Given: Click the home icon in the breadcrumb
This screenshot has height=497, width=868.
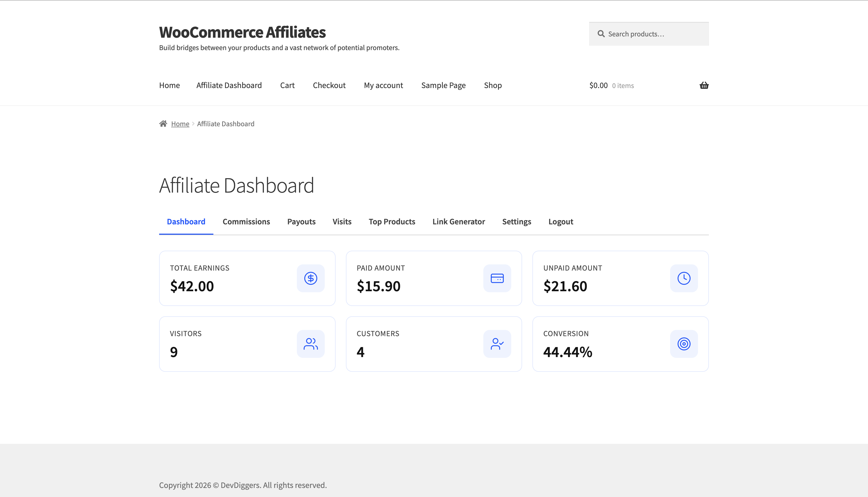Looking at the screenshot, I should (x=163, y=123).
